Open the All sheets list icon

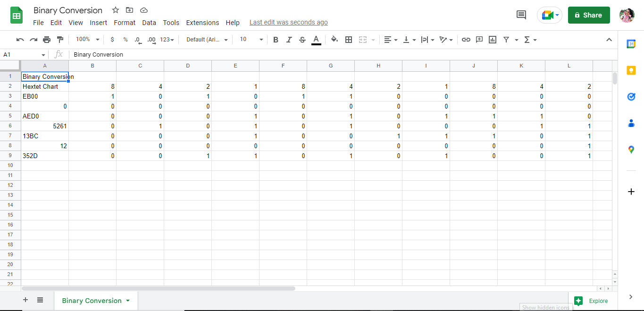(40, 300)
